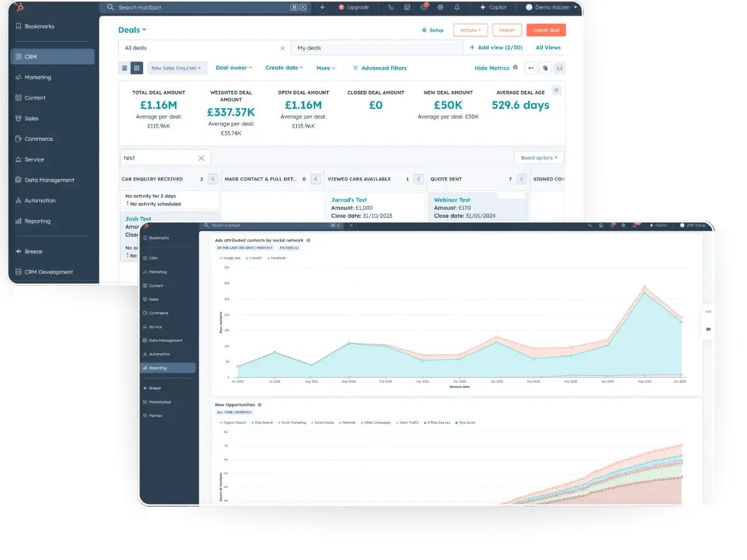
Task: Open the settings gear in Deals top bar
Action: point(441,7)
